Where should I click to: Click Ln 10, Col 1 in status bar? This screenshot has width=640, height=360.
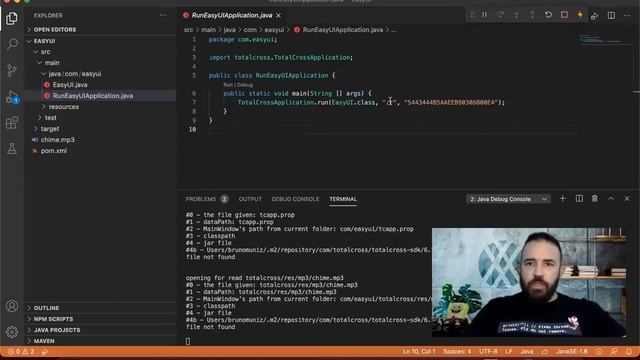click(419, 351)
